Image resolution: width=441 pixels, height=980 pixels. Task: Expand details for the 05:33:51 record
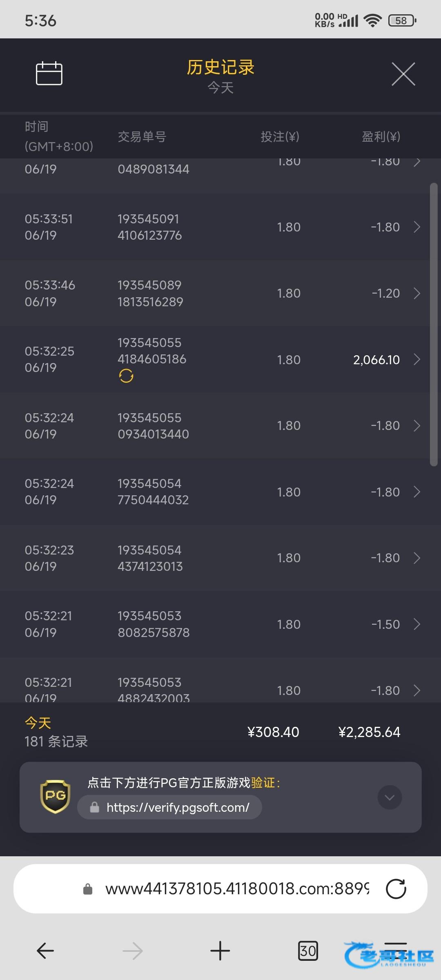pyautogui.click(x=416, y=227)
